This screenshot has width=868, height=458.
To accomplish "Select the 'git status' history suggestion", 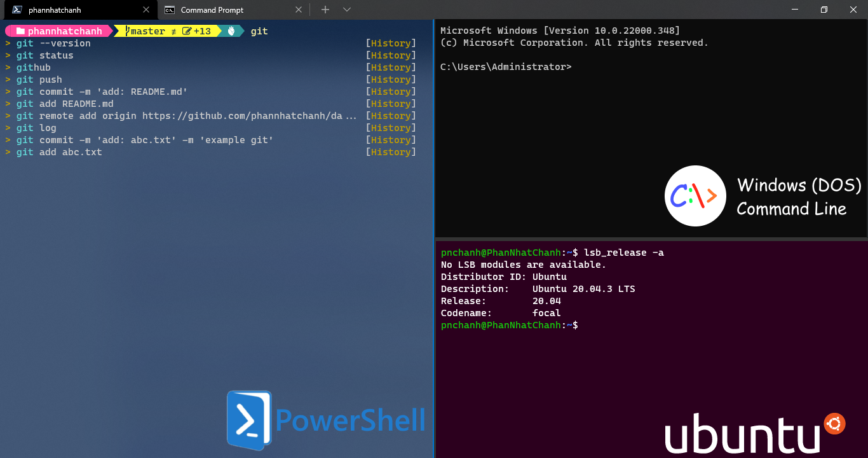I will click(210, 55).
